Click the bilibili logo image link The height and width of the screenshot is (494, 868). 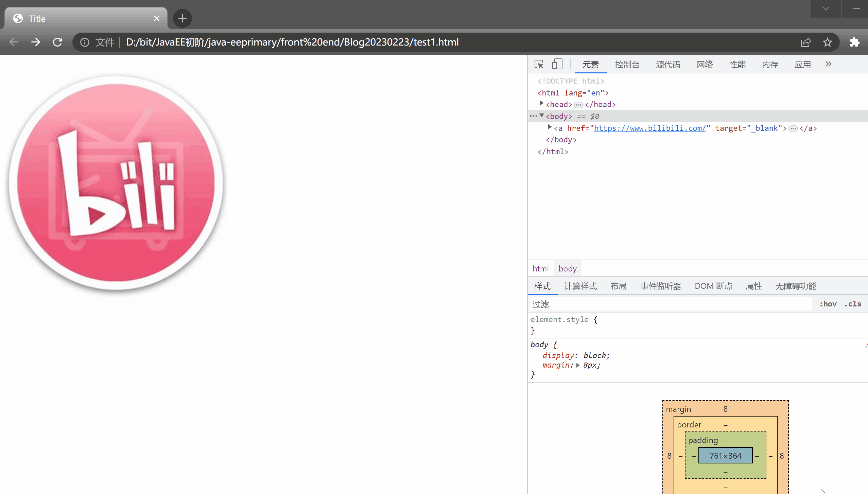(116, 183)
